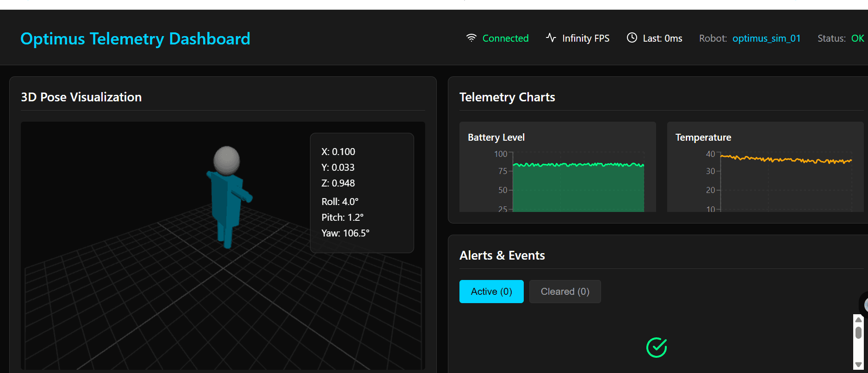Click the scrollbar thumb handle

coord(858,332)
